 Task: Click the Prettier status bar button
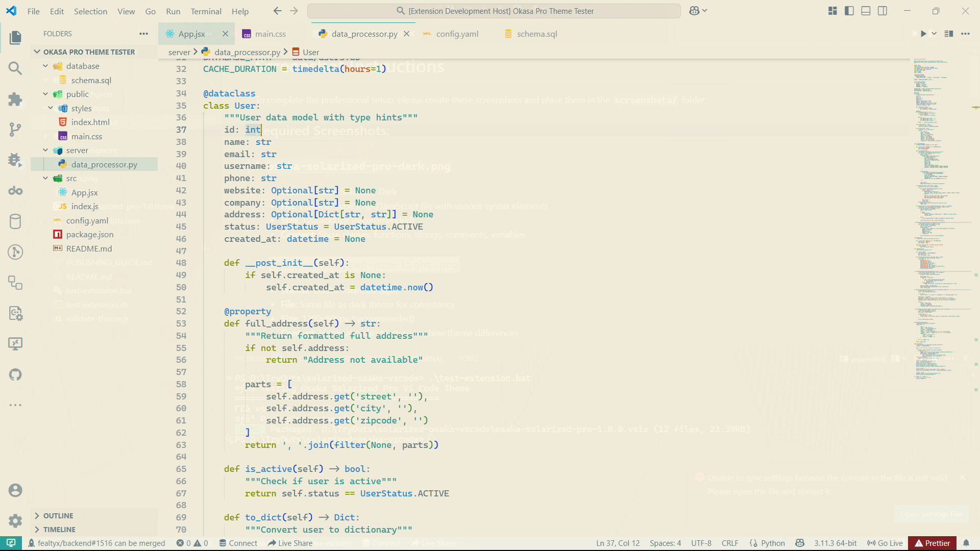coord(933,543)
